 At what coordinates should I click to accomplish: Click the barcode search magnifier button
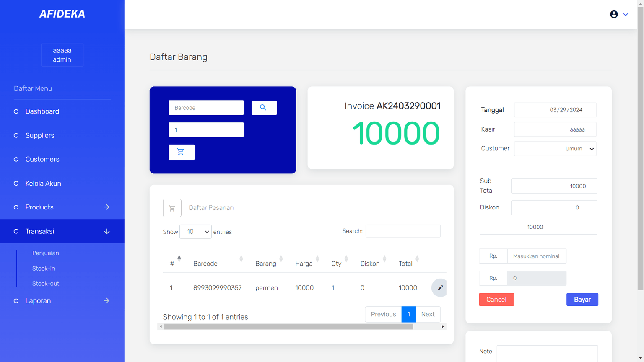coord(264,108)
